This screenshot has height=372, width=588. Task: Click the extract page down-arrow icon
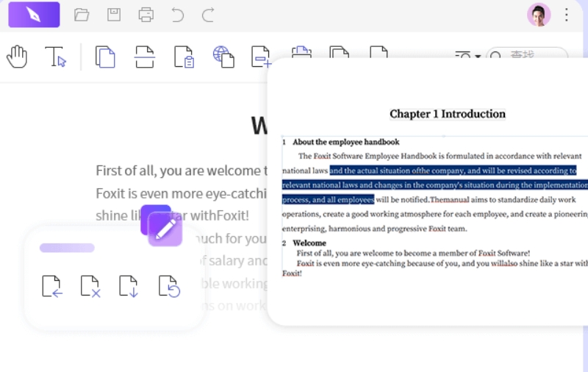(129, 287)
